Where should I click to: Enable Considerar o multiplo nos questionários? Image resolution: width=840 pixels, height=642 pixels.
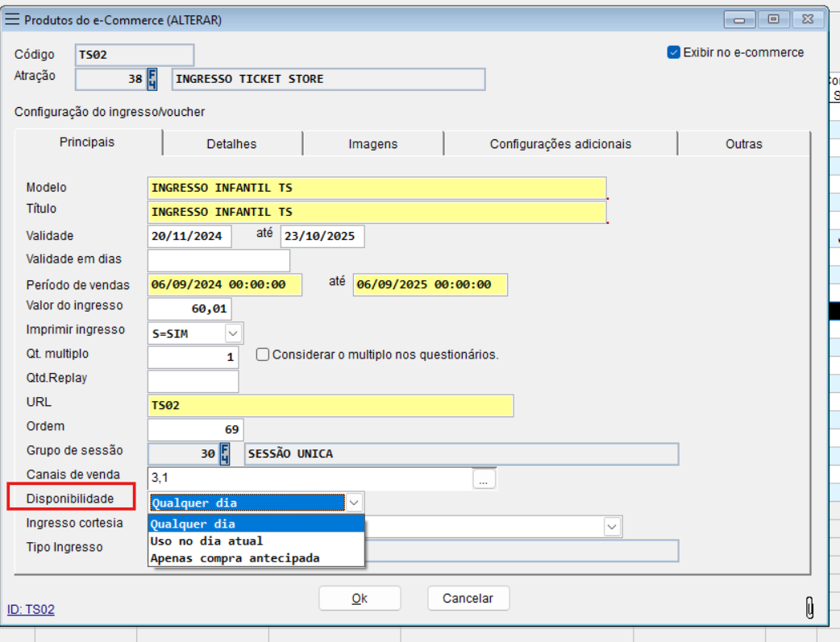point(263,354)
